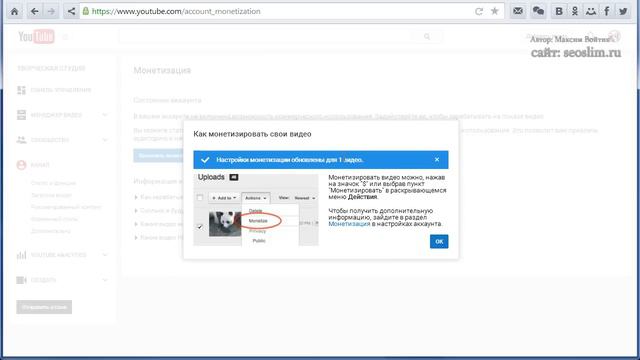Expand the second info triangle 'Сколько я буду'
The image size is (640, 360).
(x=136, y=211)
